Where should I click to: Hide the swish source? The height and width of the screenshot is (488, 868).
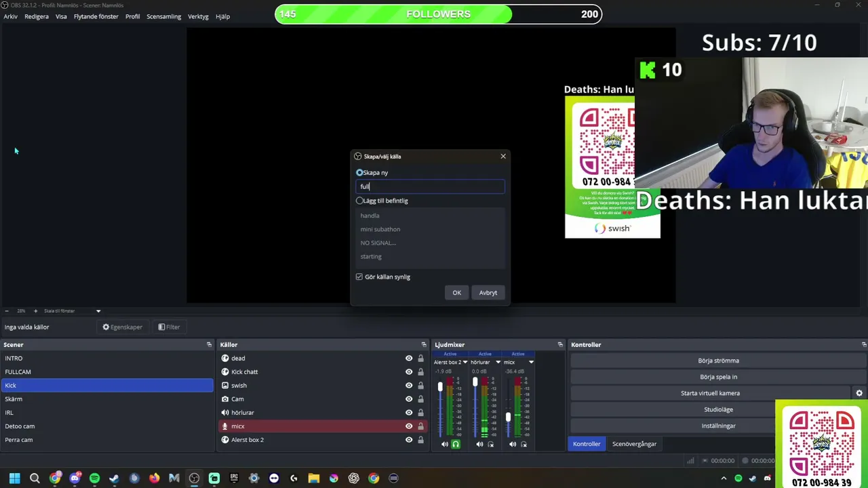point(409,386)
